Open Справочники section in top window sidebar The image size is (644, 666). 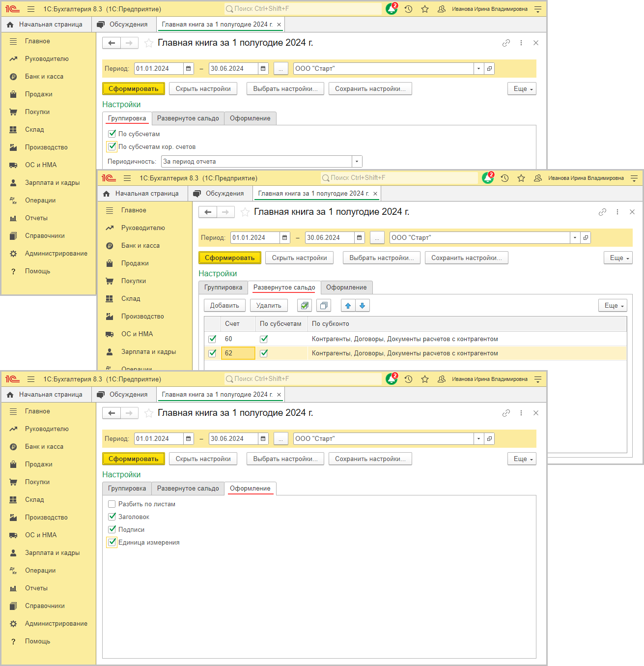45,236
